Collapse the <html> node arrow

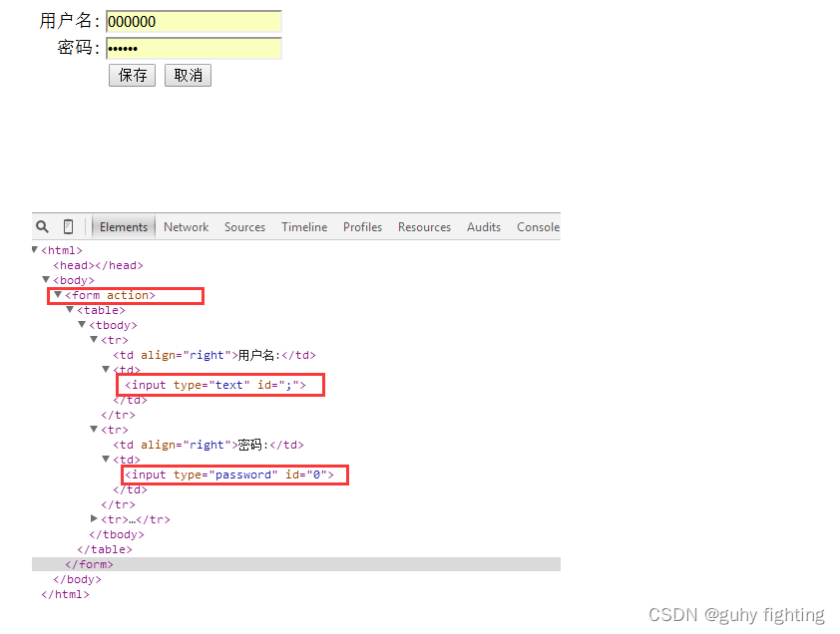(35, 249)
